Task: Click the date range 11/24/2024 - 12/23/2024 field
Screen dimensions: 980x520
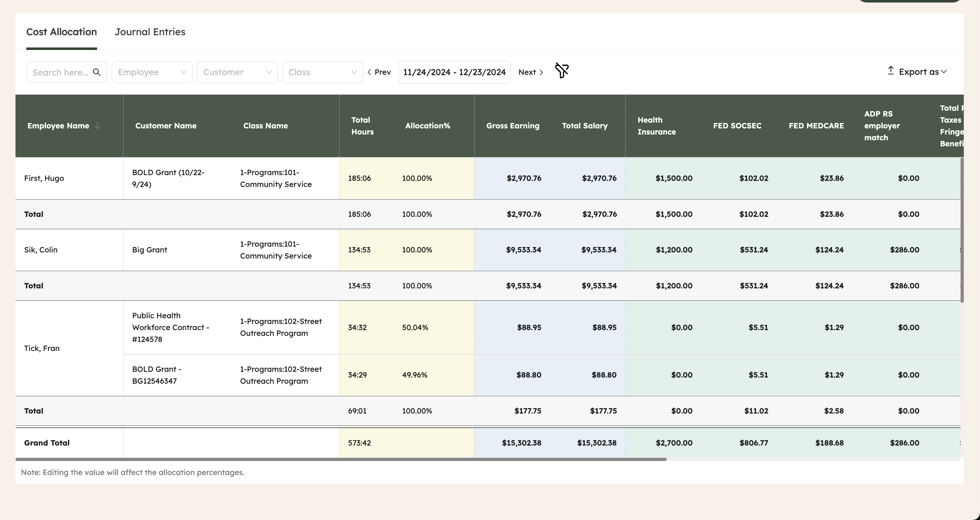Action: click(x=454, y=72)
